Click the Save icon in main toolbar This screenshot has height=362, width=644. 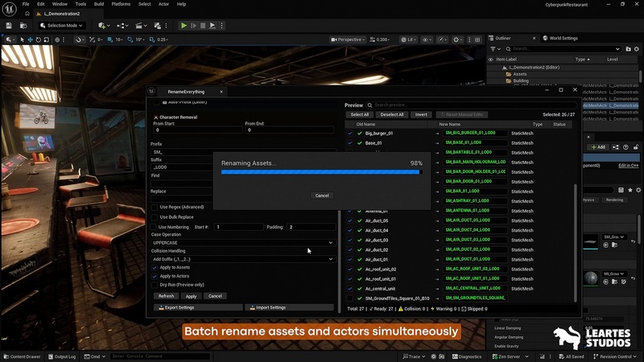[x=8, y=26]
